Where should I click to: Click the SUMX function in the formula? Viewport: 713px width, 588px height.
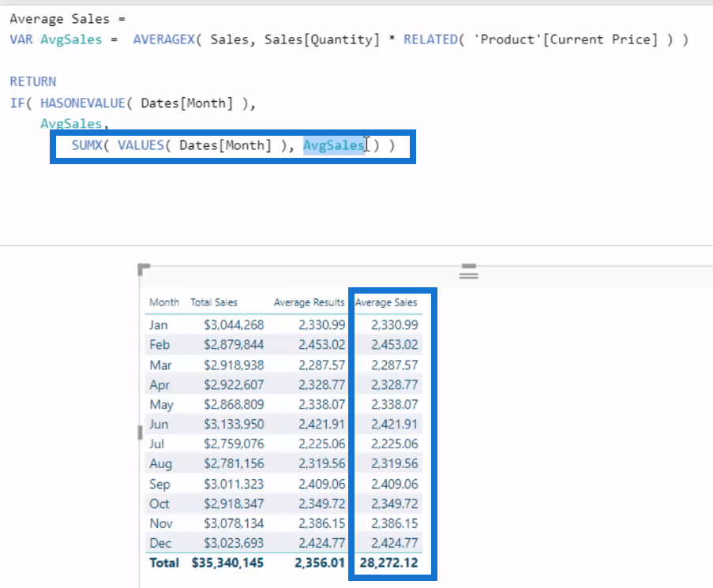(87, 145)
